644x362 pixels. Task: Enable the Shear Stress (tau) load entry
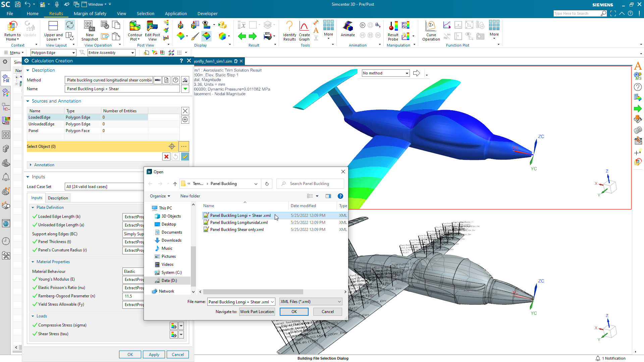(x=35, y=334)
